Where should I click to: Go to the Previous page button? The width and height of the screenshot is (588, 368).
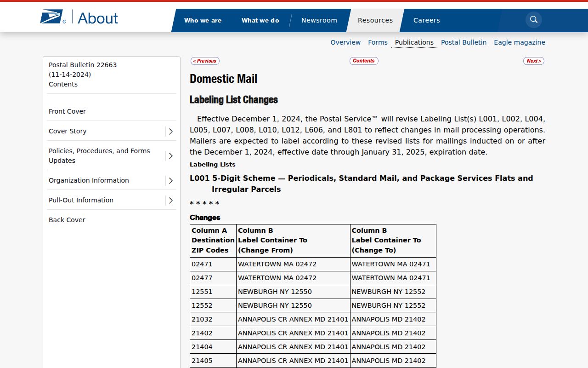[x=205, y=61]
